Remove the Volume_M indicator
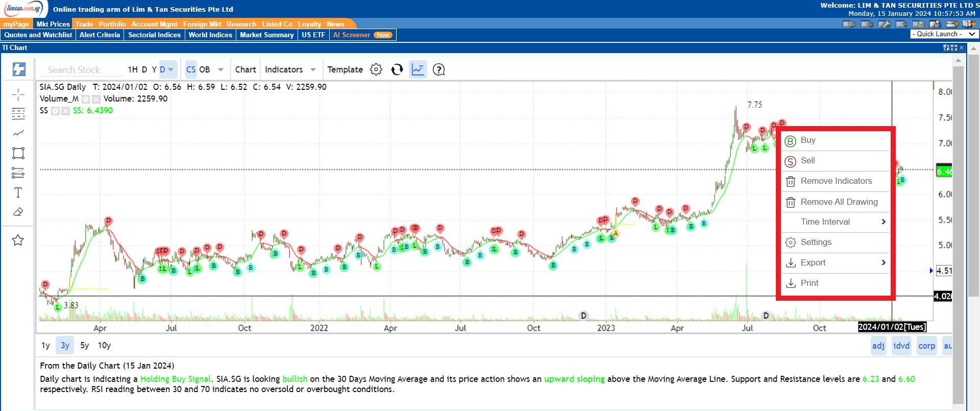Viewport: 980px width, 411px height. coord(96,99)
